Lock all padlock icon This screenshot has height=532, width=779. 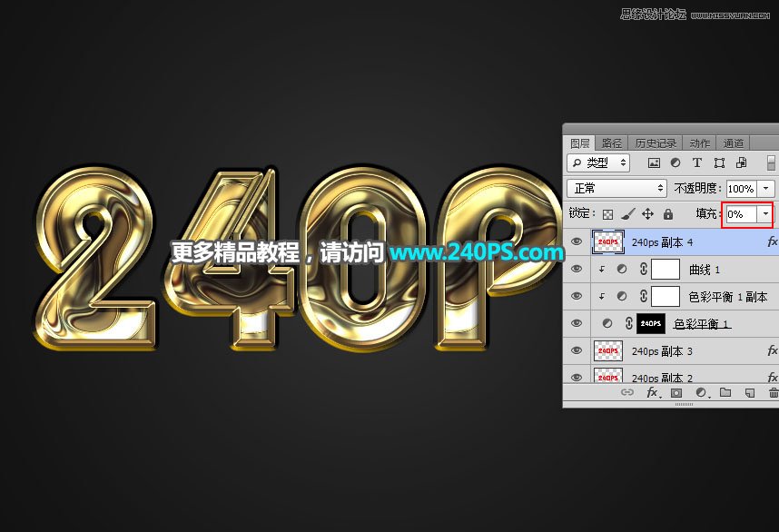668,214
